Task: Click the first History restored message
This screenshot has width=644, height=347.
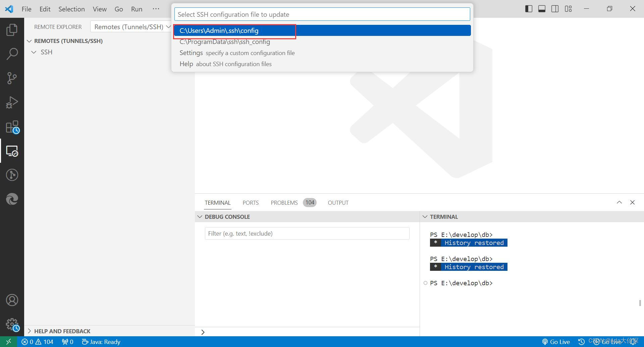Action: 469,243
